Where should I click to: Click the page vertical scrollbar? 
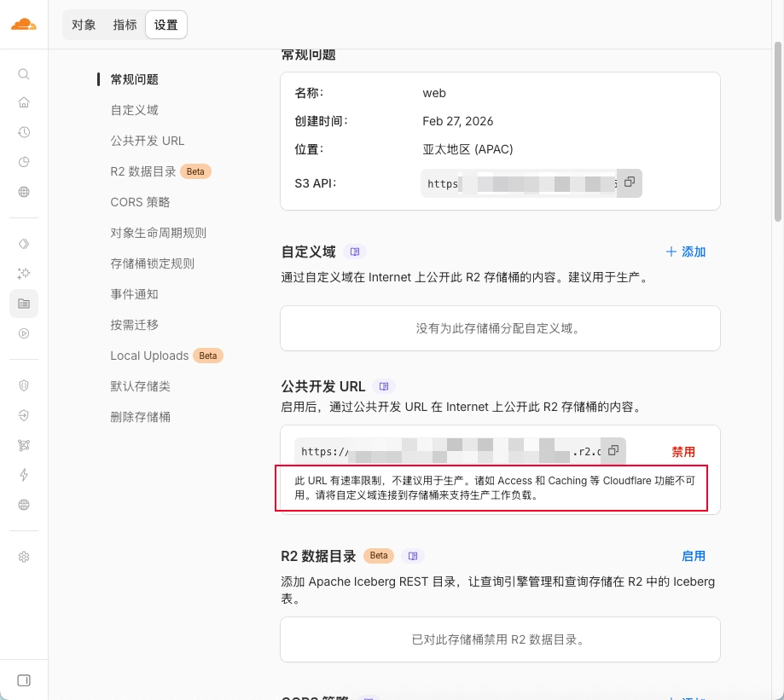click(777, 128)
